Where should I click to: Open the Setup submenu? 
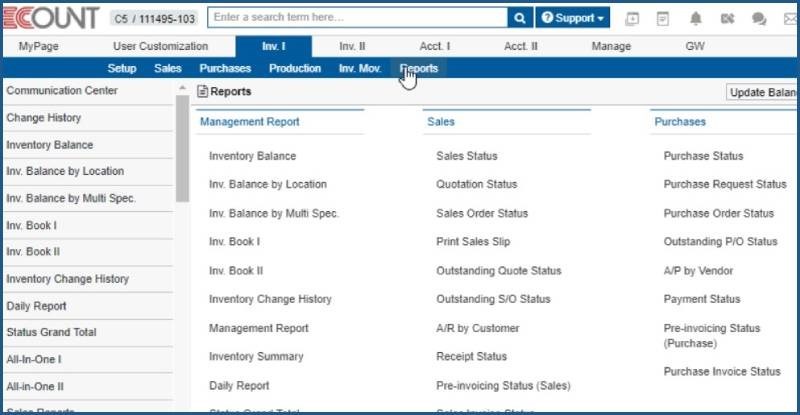121,68
